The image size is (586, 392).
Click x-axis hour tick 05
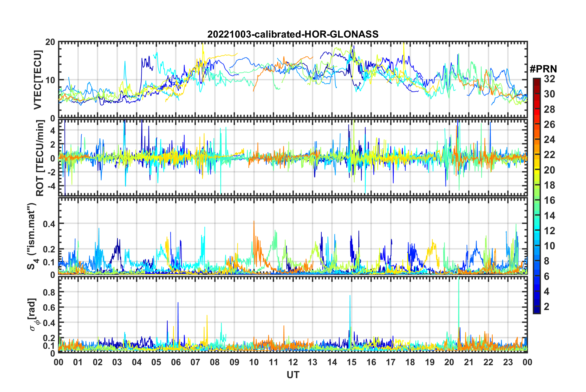tap(156, 362)
